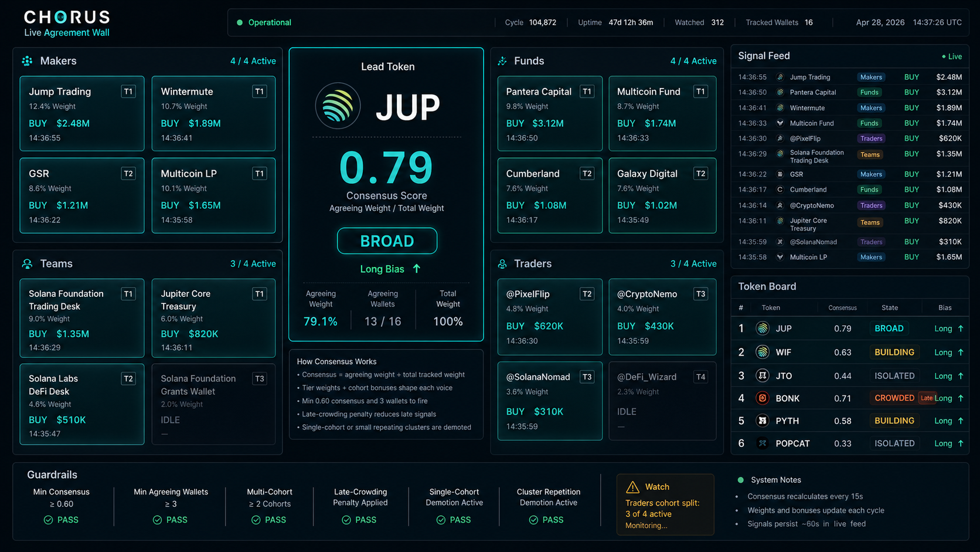Click the Min Agreeing Wallets PASS check icon
980x552 pixels.
tap(157, 520)
